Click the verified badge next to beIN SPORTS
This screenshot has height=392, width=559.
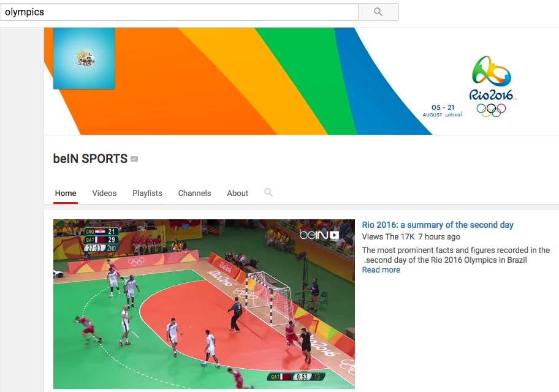(134, 159)
